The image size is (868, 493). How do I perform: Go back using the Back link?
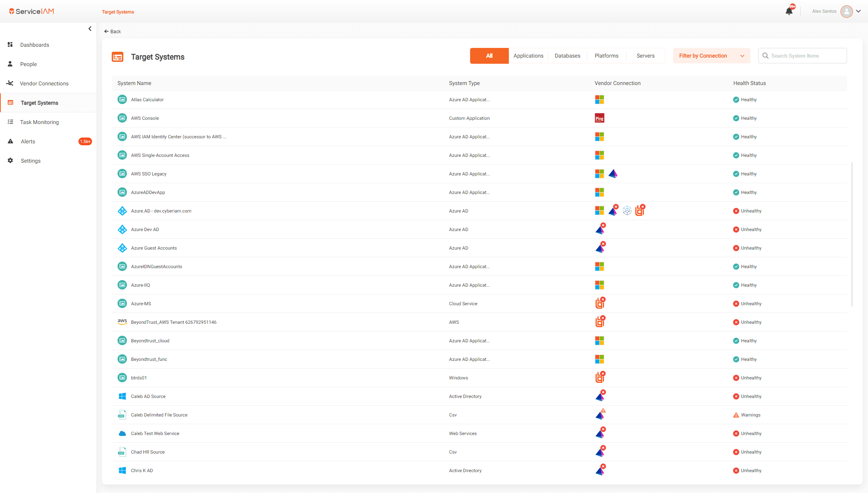click(113, 31)
